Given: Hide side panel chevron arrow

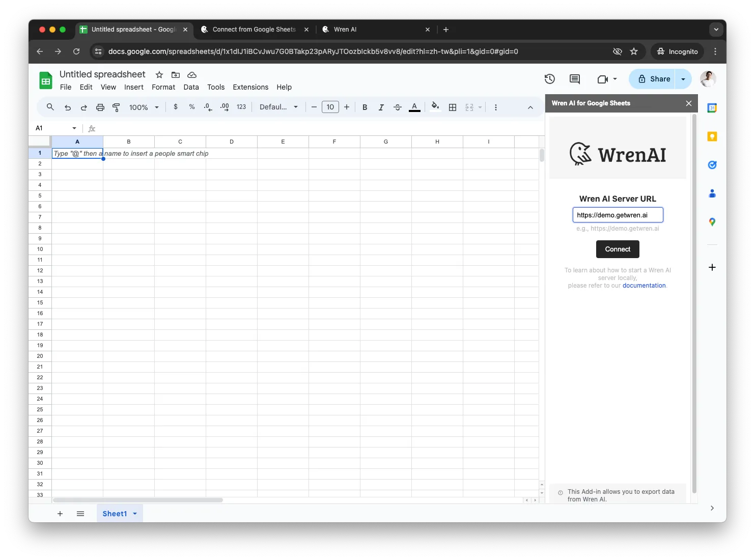Looking at the screenshot, I should pyautogui.click(x=712, y=508).
